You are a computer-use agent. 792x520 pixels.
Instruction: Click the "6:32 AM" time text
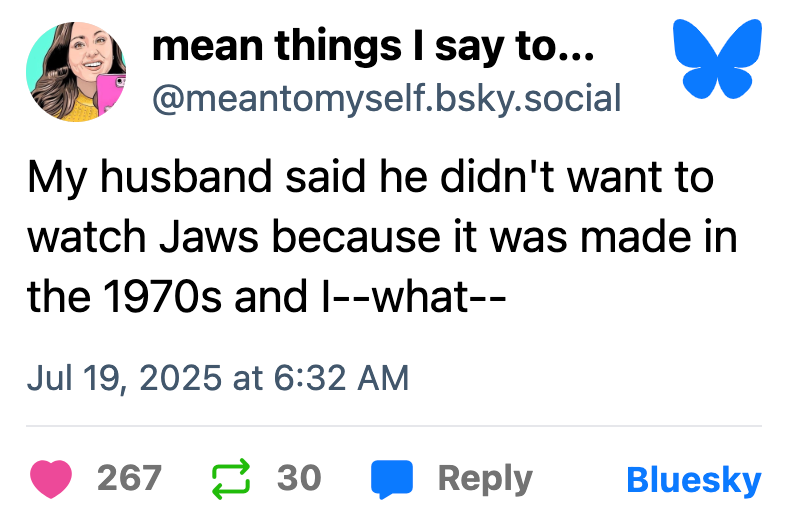[338, 378]
